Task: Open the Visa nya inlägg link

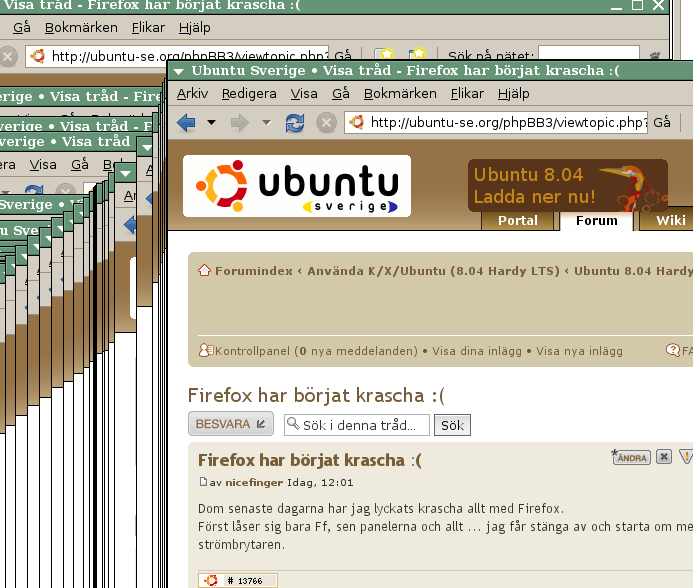Action: (579, 351)
